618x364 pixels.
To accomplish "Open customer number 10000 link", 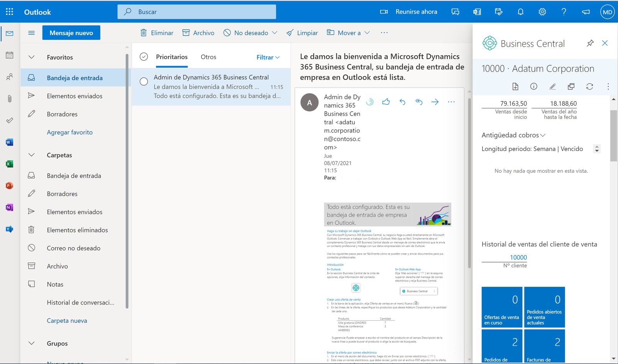I will [518, 257].
